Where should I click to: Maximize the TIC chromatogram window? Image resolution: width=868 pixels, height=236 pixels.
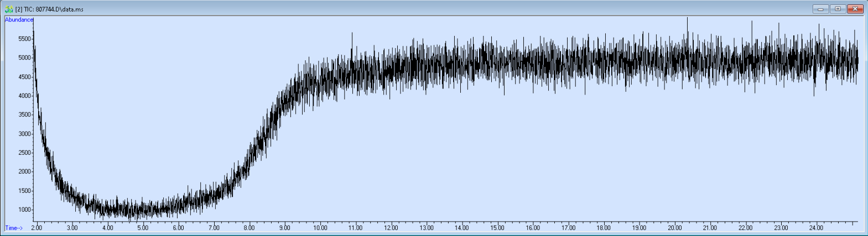click(838, 9)
